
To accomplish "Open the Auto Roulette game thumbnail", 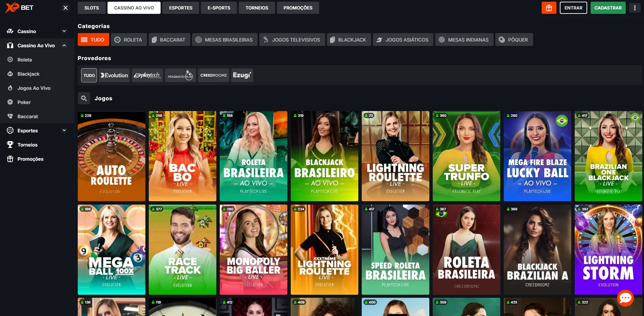I will point(112,156).
